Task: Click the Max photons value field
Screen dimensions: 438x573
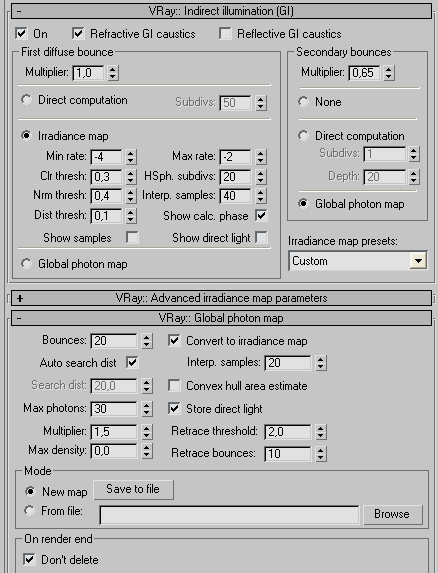Action: click(114, 409)
